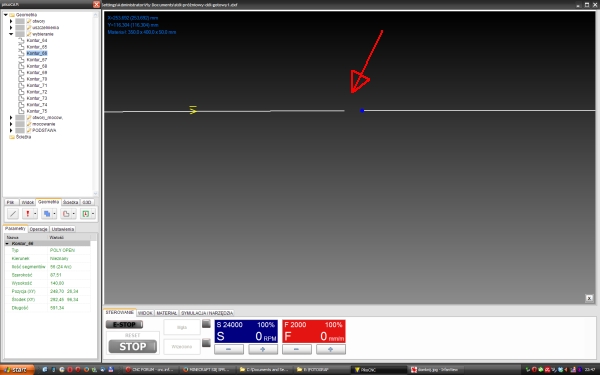
Task: Toggle the lower indicator next to Wrzeciono
Action: point(206,342)
